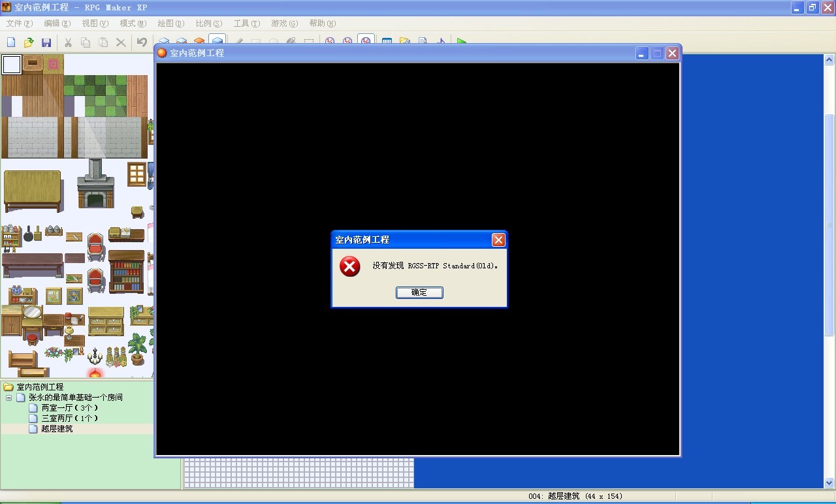Minimize the 室内范例工程 game window

[x=642, y=54]
